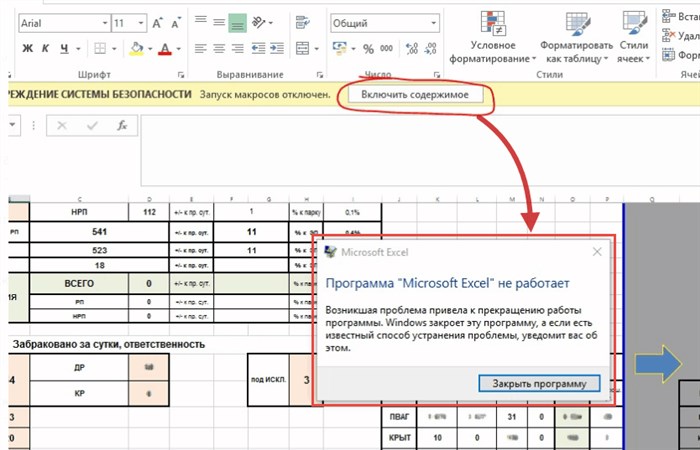
Task: Toggle Italic (К) formatting
Action: point(45,48)
